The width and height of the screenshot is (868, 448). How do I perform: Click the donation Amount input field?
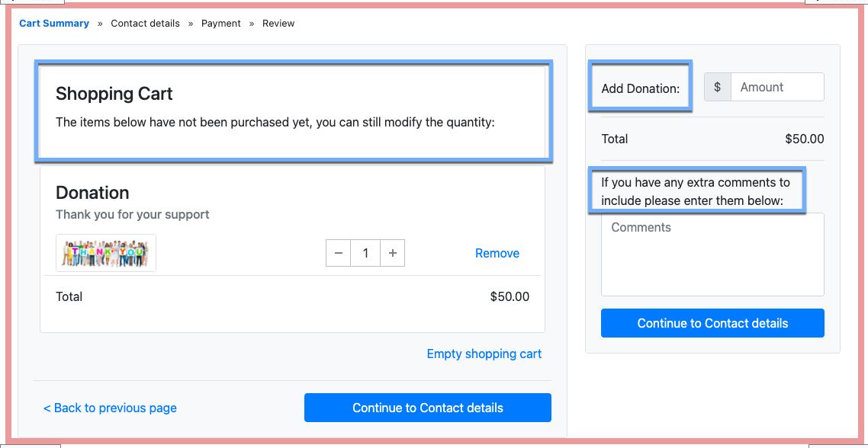point(776,87)
